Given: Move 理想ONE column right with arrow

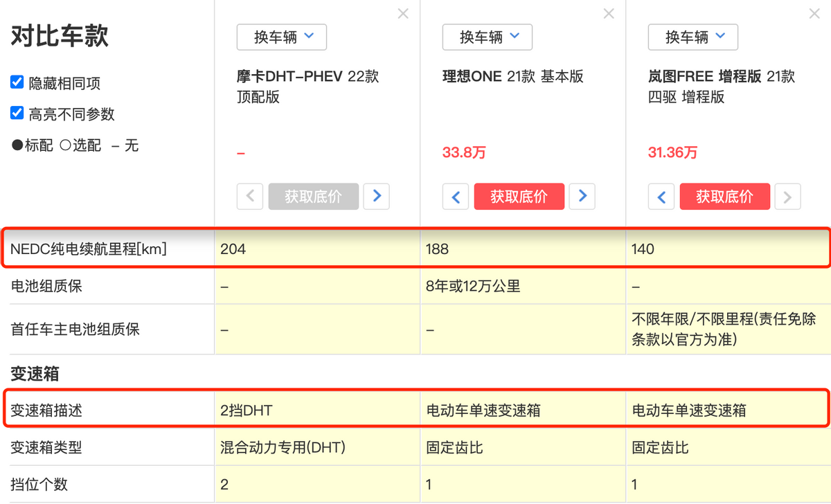Looking at the screenshot, I should pyautogui.click(x=582, y=197).
